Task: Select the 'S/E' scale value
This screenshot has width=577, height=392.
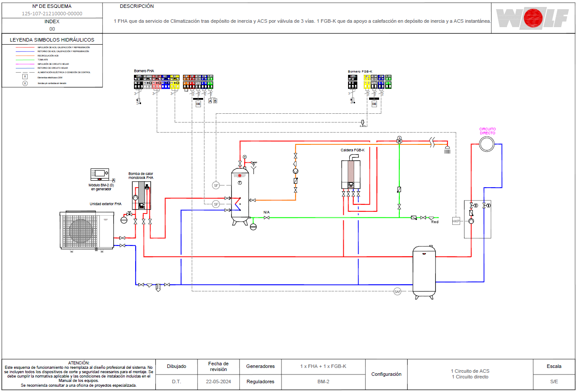Action: pos(554,381)
